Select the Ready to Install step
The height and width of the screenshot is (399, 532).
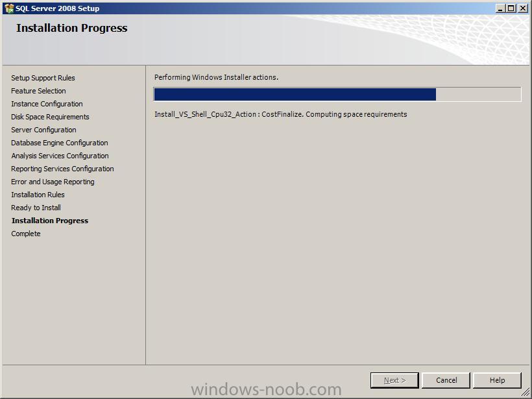tap(36, 208)
